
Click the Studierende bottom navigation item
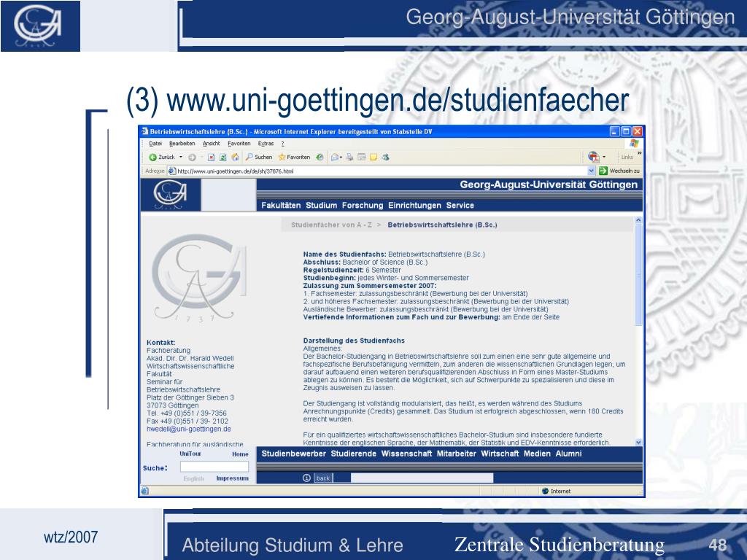point(354,454)
